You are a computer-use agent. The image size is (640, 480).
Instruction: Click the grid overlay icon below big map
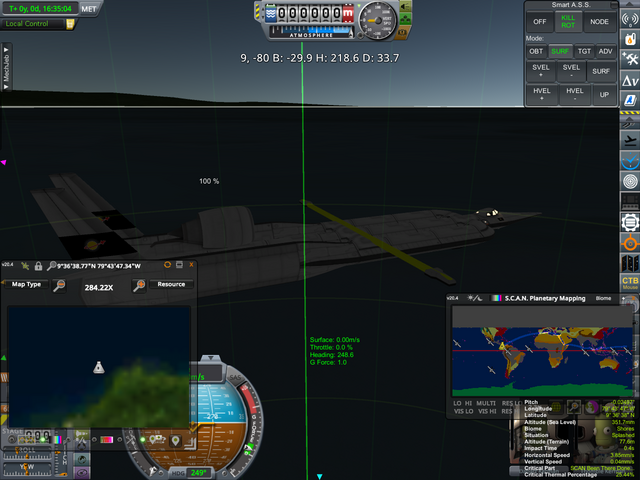[556, 407]
